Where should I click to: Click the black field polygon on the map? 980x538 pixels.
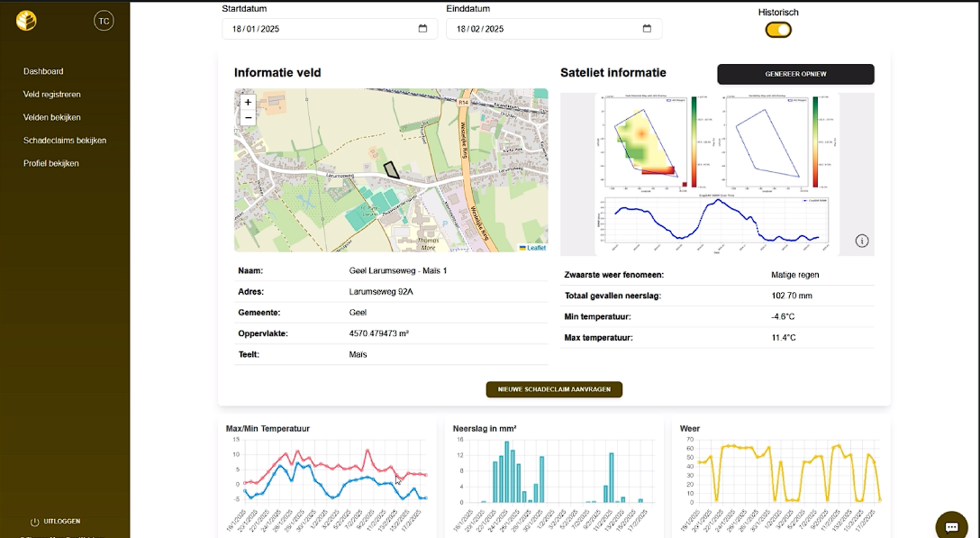pyautogui.click(x=391, y=169)
